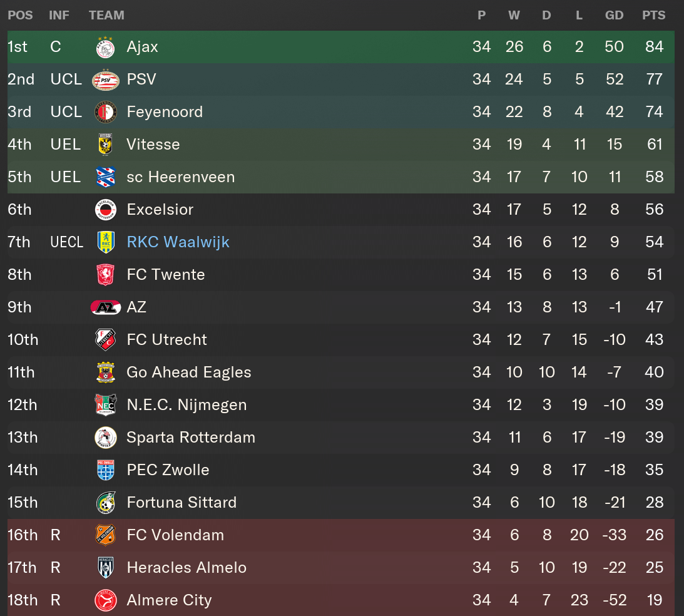Sort by the W wins column header
This screenshot has width=684, height=616.
514,15
